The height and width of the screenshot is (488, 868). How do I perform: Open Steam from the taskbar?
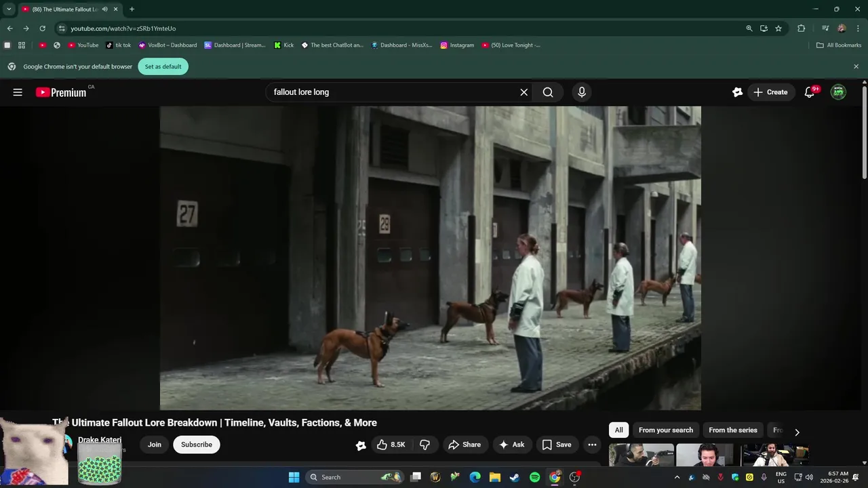(515, 477)
